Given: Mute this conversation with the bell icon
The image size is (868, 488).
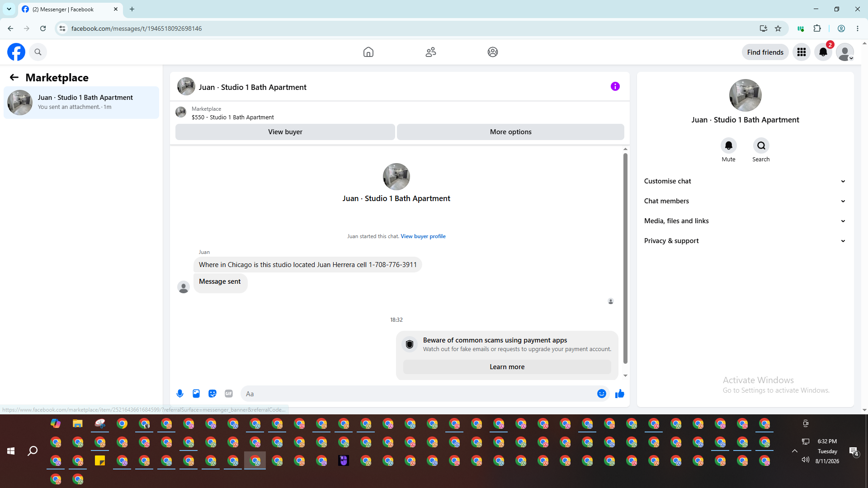Looking at the screenshot, I should click(x=728, y=145).
